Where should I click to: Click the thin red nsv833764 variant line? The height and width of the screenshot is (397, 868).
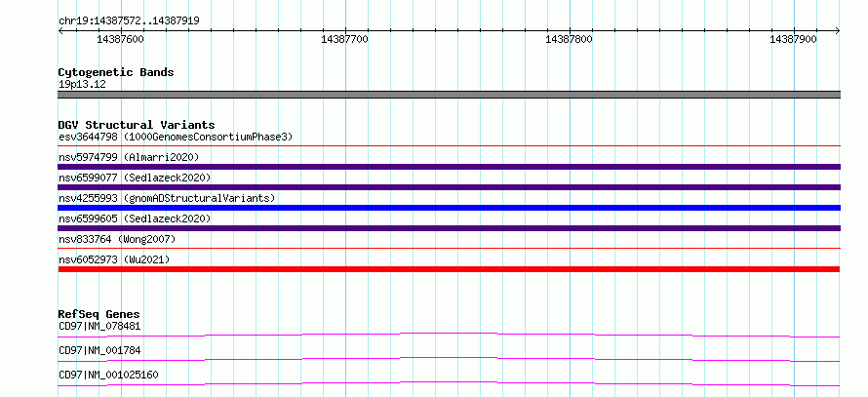coord(449,249)
